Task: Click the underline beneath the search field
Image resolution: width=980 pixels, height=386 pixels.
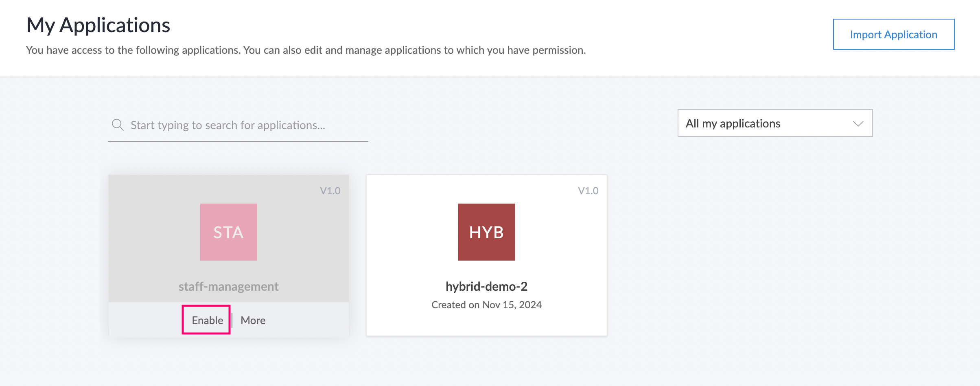Action: pos(238,141)
